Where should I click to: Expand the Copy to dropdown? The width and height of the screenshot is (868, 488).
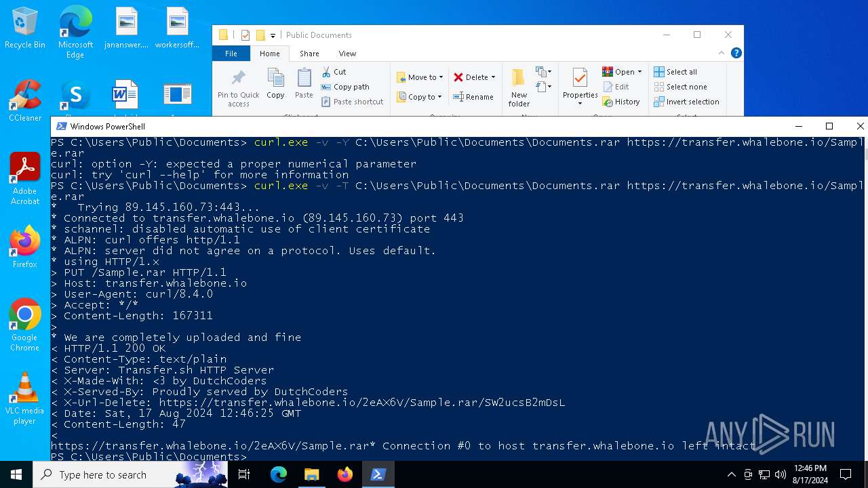pos(441,97)
